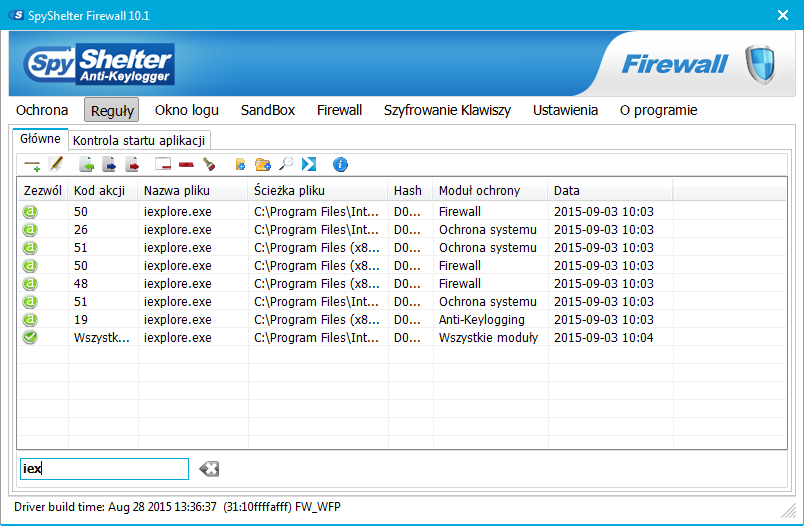Sort by Hash column header
The height and width of the screenshot is (526, 804).
(x=410, y=191)
